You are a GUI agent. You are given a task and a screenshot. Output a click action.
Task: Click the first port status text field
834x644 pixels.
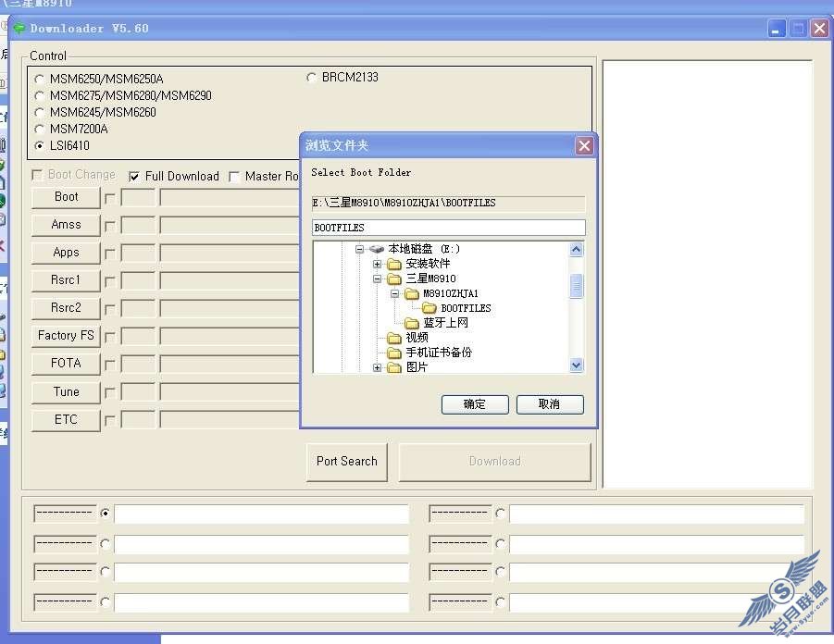(261, 514)
